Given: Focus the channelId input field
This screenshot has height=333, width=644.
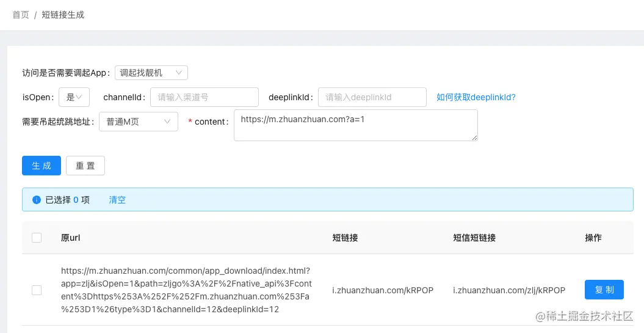Looking at the screenshot, I should click(x=204, y=97).
